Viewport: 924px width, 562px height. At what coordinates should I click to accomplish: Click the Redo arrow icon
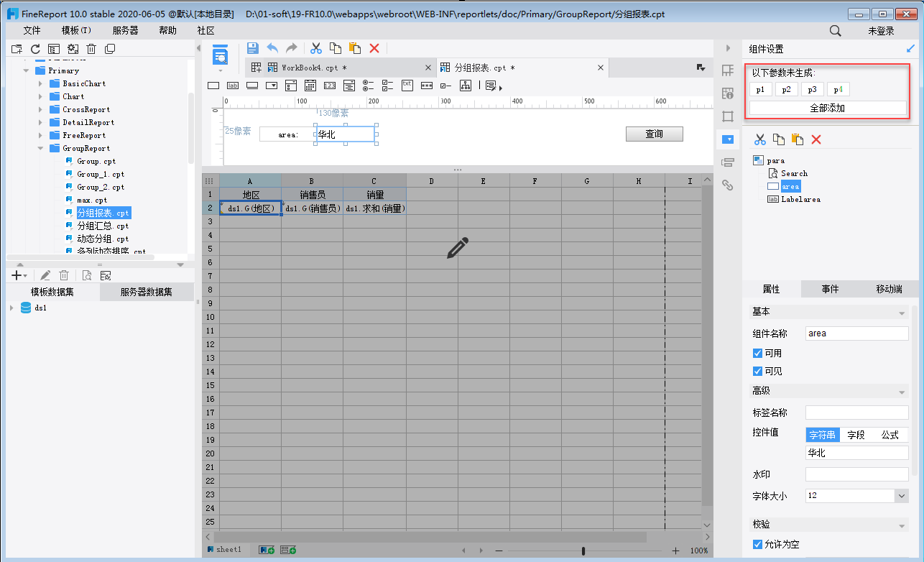click(x=292, y=48)
